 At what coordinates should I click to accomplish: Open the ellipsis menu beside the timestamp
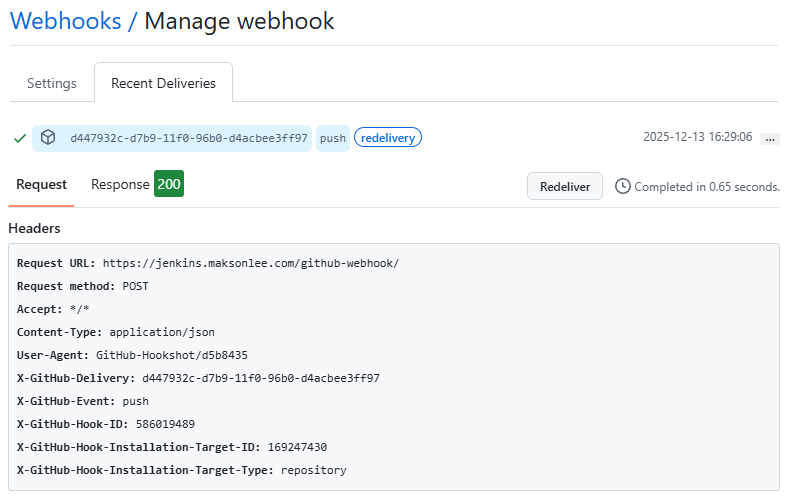769,139
